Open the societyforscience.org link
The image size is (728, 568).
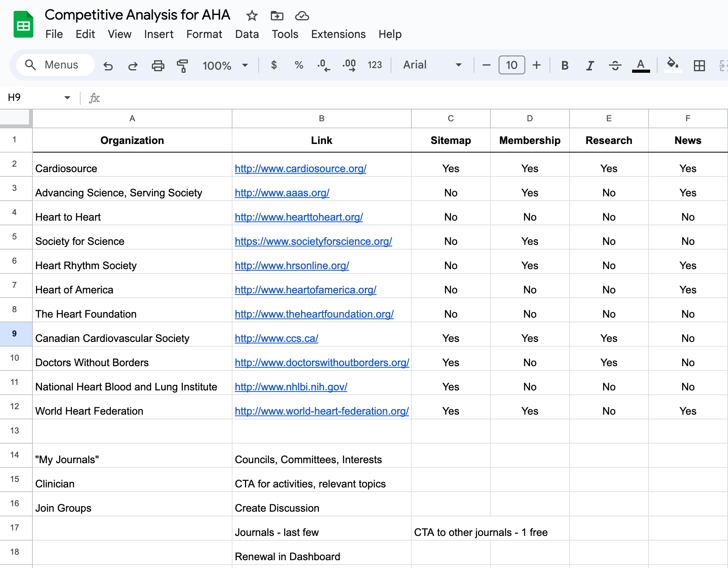[x=313, y=241]
